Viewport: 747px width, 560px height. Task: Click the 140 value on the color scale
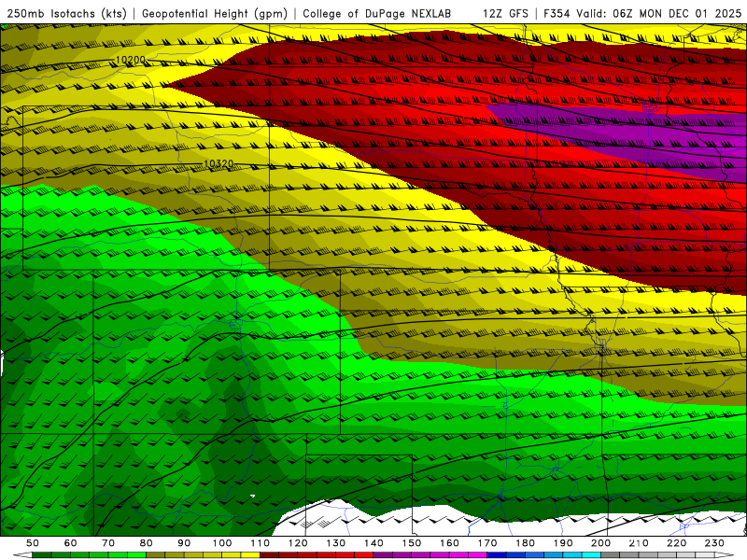(374, 543)
